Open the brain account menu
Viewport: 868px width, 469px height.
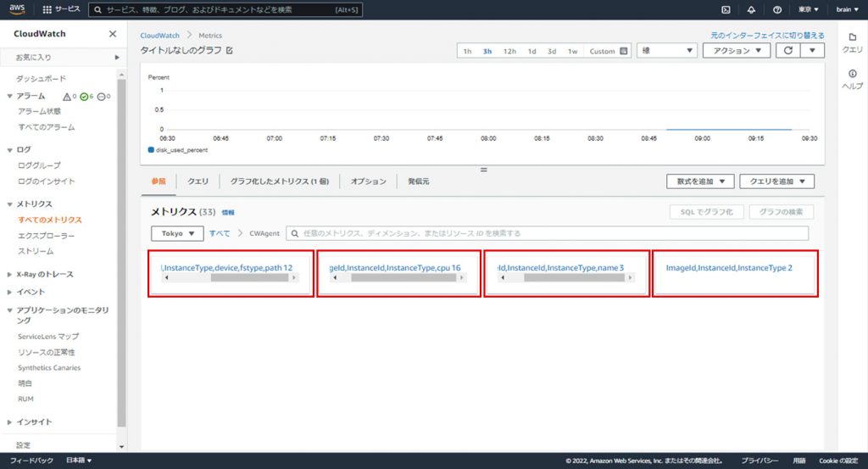coord(847,9)
